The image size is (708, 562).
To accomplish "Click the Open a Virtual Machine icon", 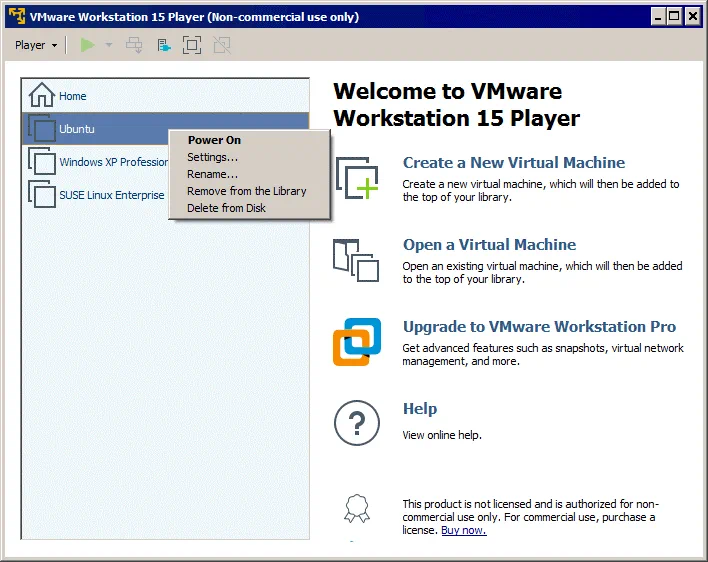I will pos(356,260).
